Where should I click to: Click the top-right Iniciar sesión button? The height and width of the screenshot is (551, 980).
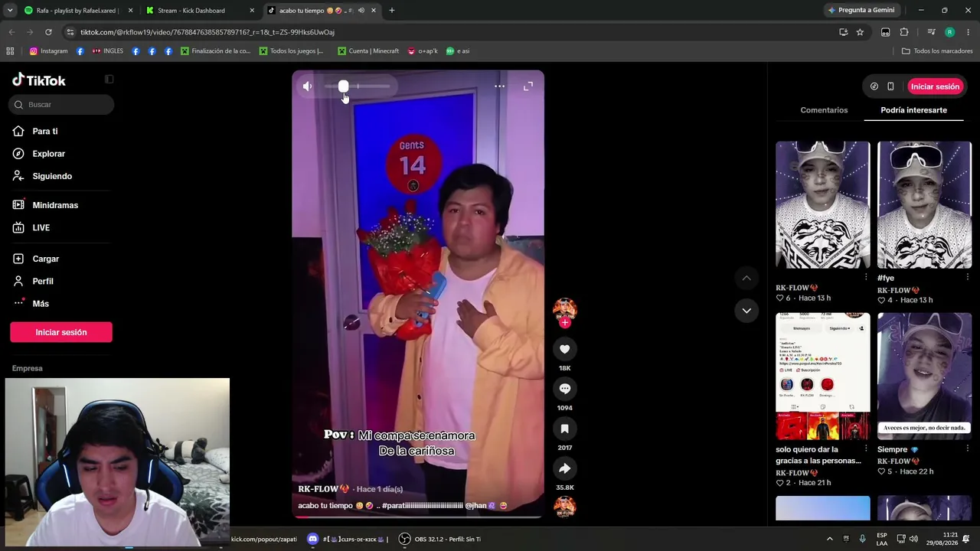point(935,86)
